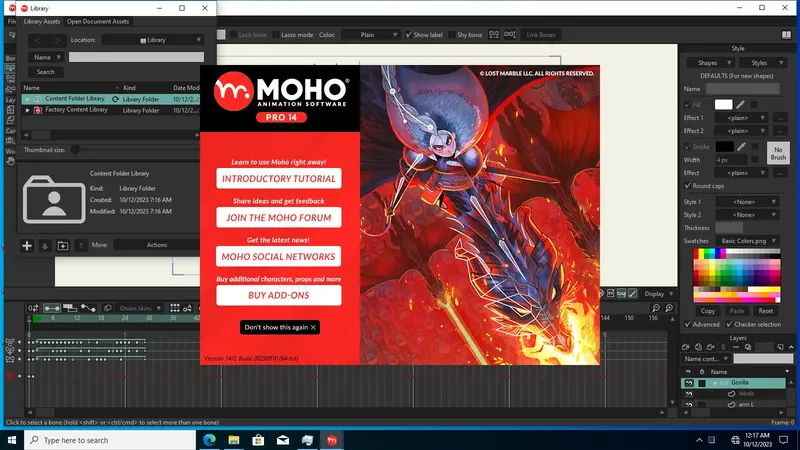This screenshot has height=450, width=800.
Task: Click the Library back navigation arrow
Action: (x=37, y=40)
